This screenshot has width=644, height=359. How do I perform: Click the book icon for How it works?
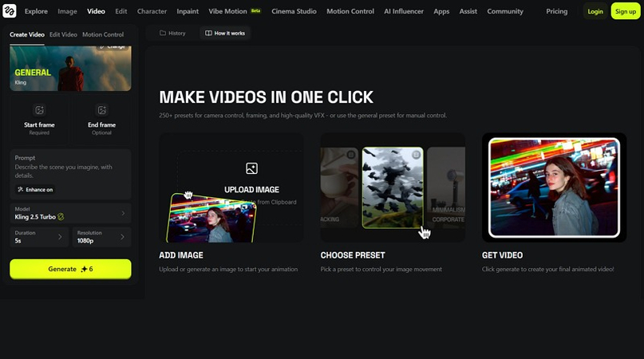(209, 34)
